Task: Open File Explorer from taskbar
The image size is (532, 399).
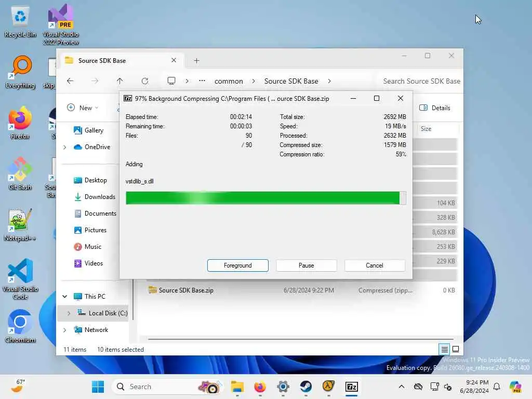Action: tap(237, 387)
